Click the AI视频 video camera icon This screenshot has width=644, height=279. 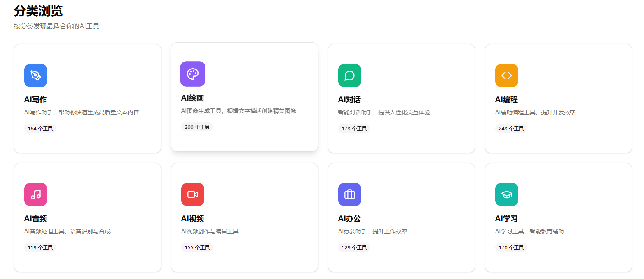tap(192, 194)
